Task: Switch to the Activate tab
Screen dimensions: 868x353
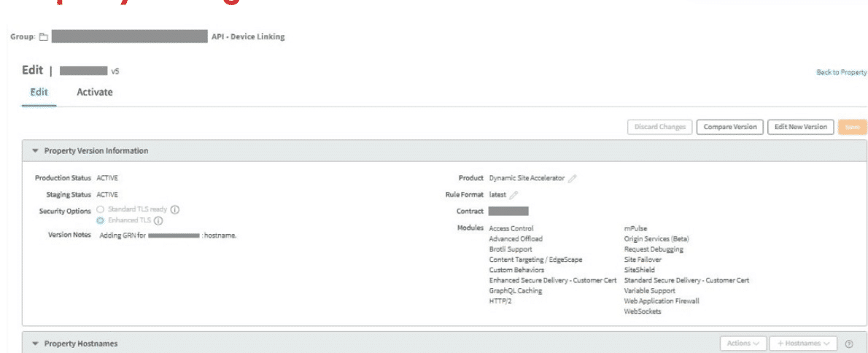Action: 95,93
